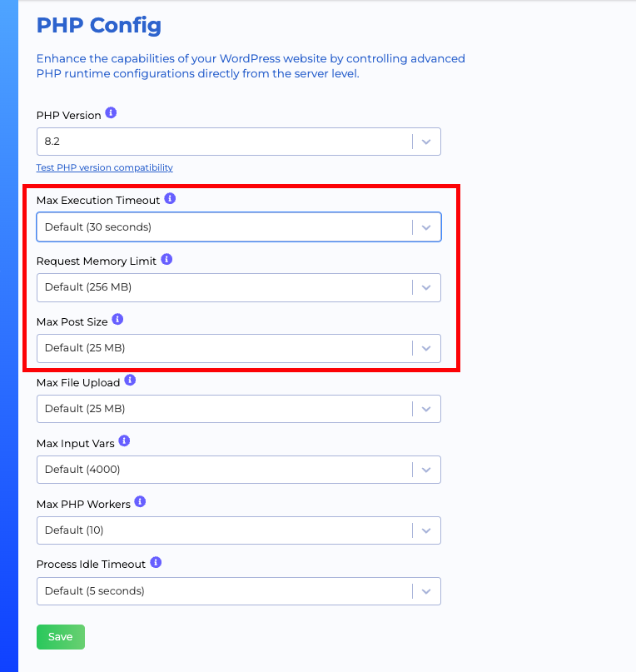The image size is (636, 672).
Task: Expand the Max Execution Timeout dropdown
Action: [426, 226]
